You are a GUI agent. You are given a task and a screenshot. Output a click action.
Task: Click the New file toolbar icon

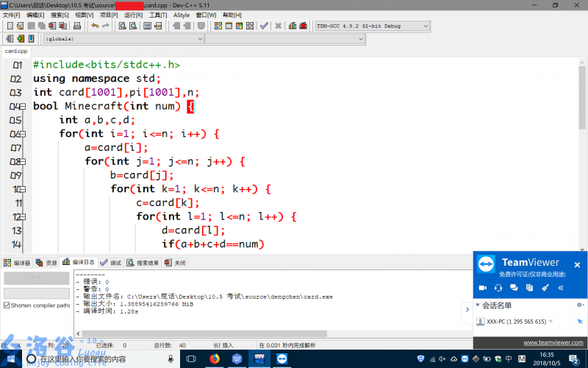[x=10, y=26]
